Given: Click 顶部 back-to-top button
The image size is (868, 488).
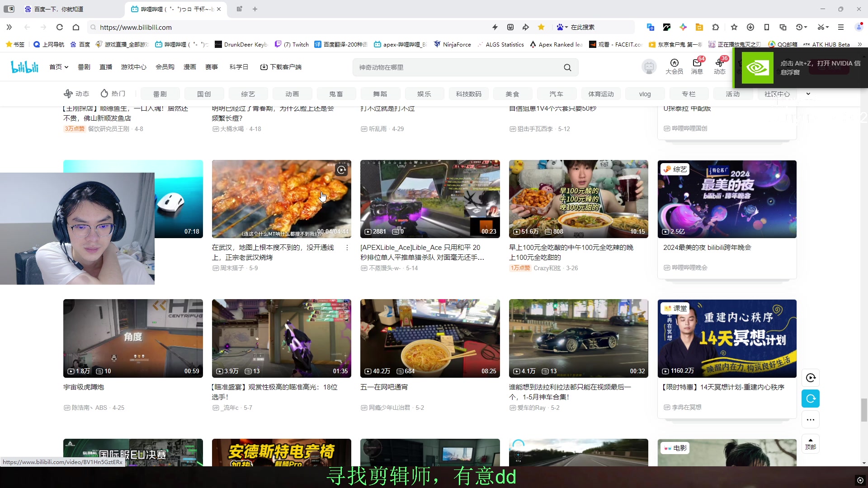Looking at the screenshot, I should pos(811,444).
